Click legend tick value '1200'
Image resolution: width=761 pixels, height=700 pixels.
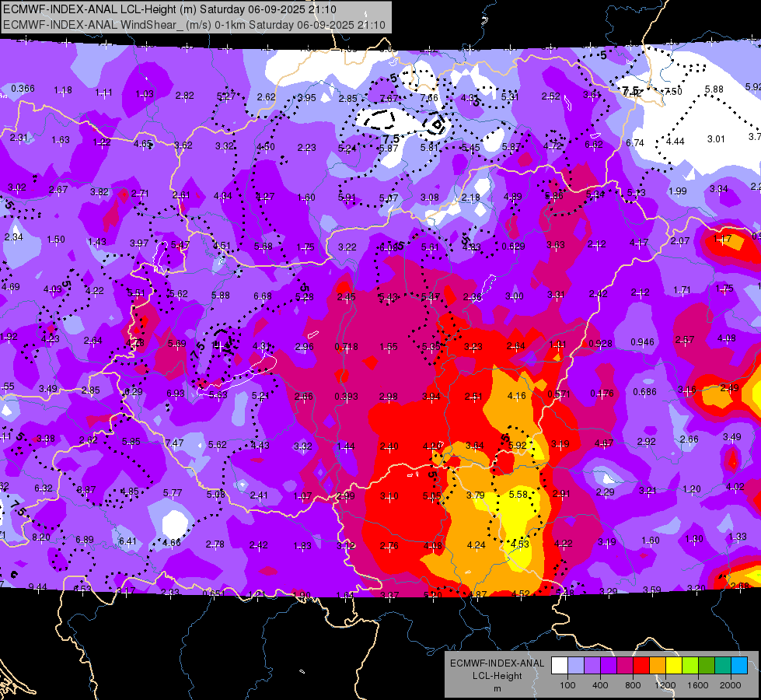click(x=665, y=685)
